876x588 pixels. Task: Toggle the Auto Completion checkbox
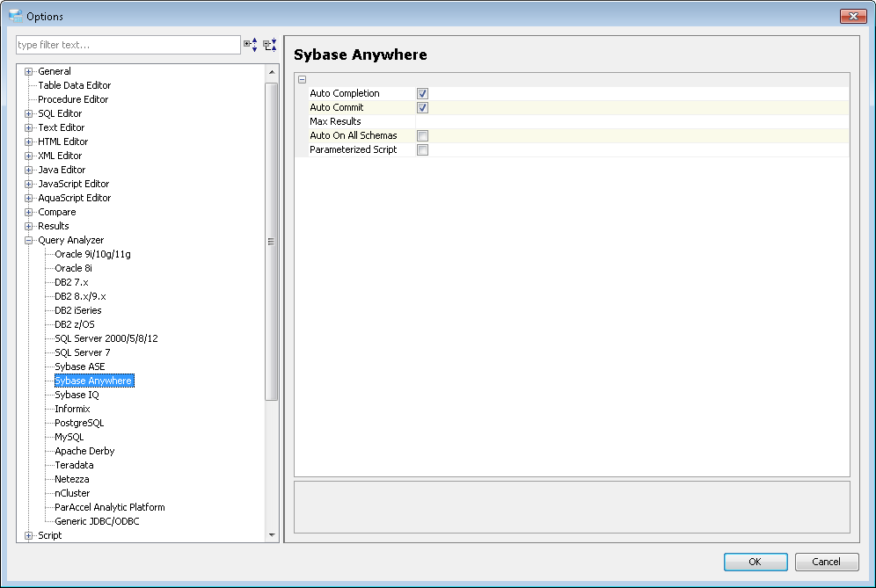[x=422, y=93]
